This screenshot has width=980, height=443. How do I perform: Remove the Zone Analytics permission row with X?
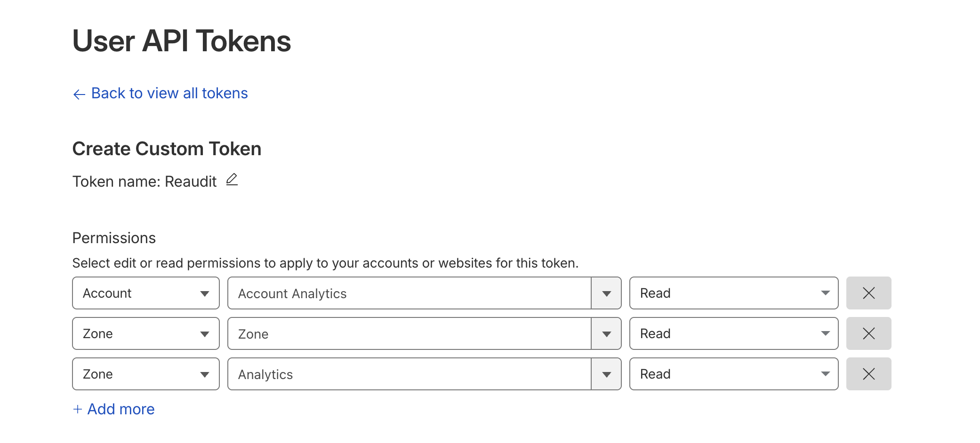[868, 374]
